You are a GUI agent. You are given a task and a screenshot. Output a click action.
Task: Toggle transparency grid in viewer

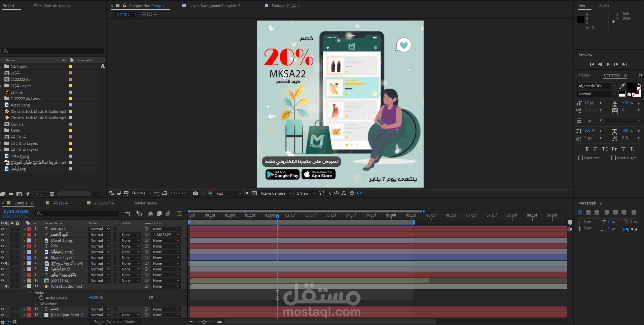pos(254,193)
